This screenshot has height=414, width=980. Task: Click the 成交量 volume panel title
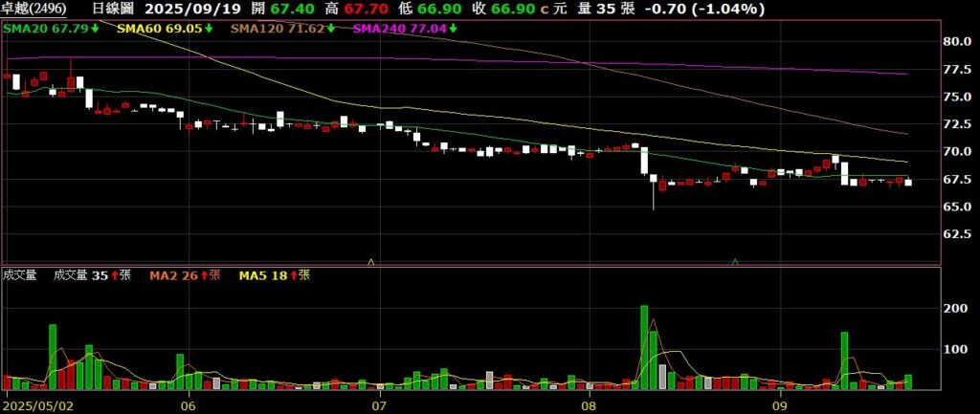pos(19,275)
